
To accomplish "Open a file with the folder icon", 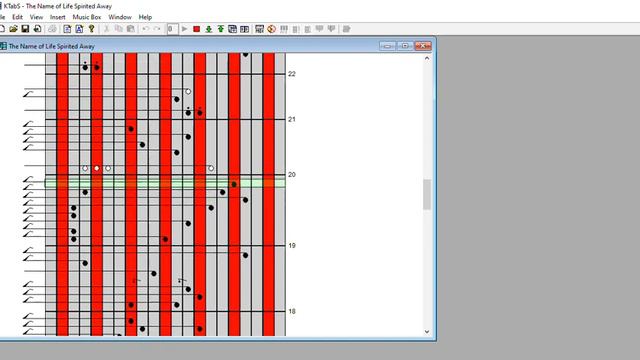I will [13, 29].
